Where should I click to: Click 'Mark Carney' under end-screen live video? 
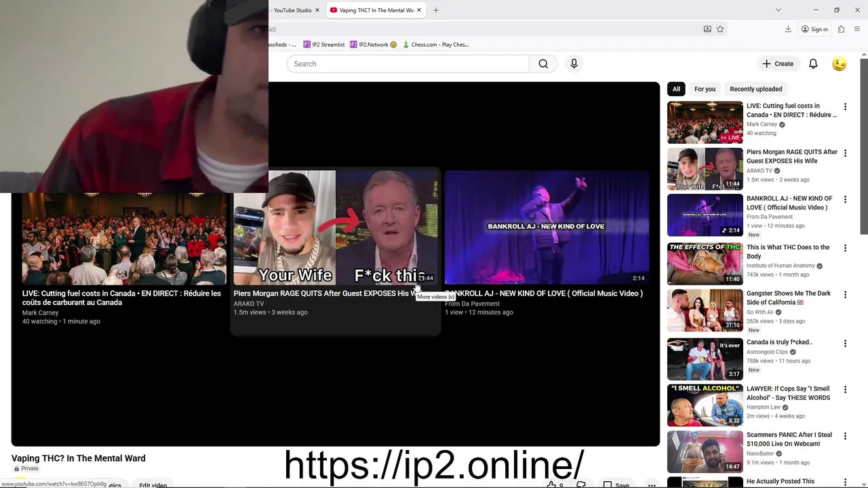click(x=40, y=313)
